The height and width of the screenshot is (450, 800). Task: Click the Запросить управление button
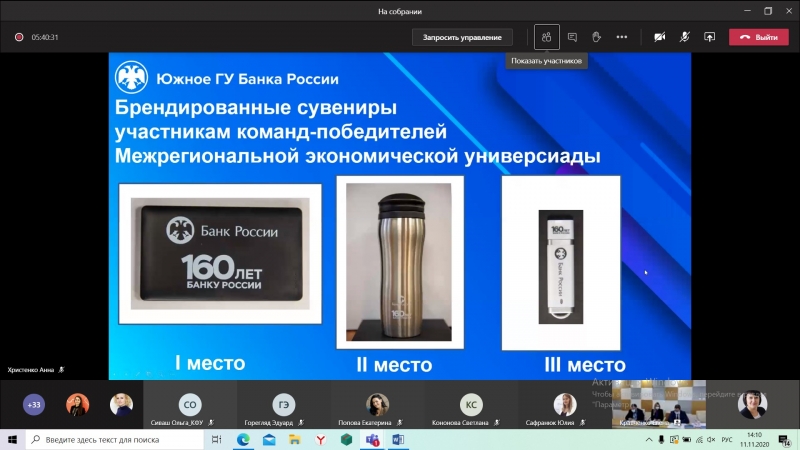462,37
